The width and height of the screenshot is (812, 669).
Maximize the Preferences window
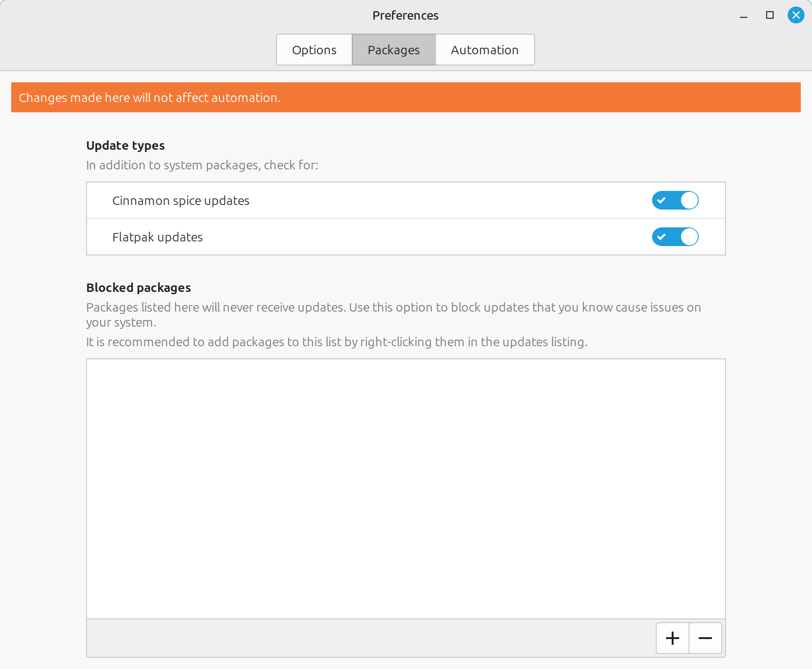click(x=769, y=15)
